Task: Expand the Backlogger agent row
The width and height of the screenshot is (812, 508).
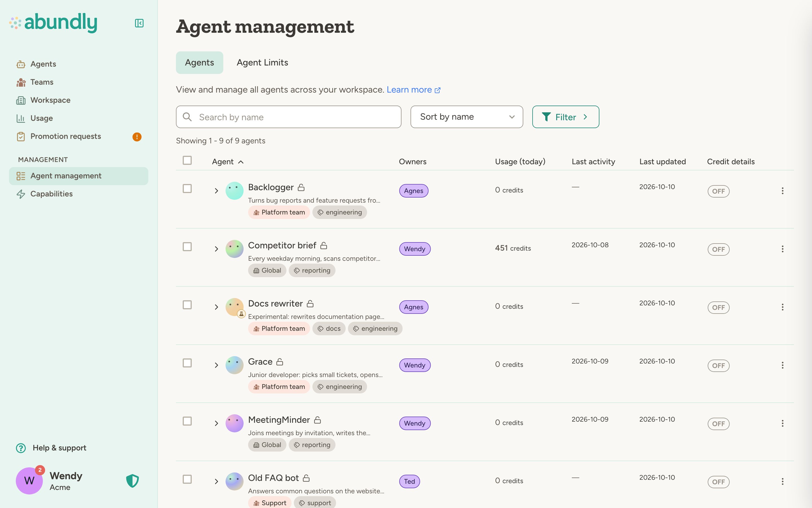Action: pos(217,191)
